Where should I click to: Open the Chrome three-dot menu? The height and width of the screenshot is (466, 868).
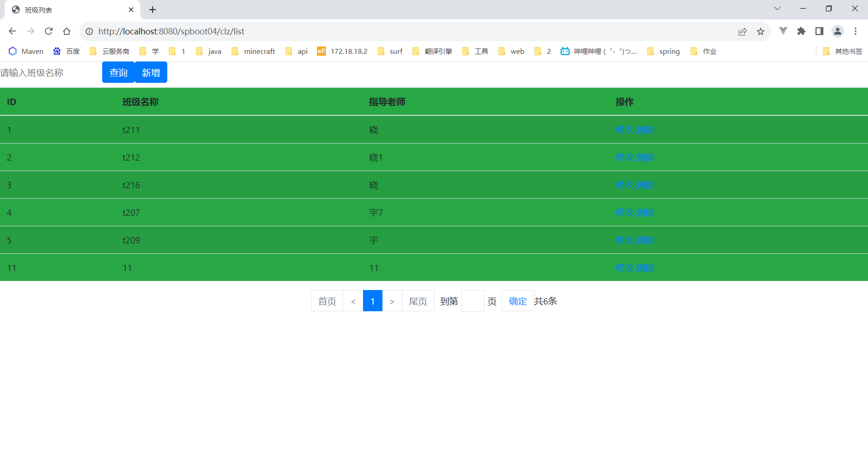coord(855,31)
